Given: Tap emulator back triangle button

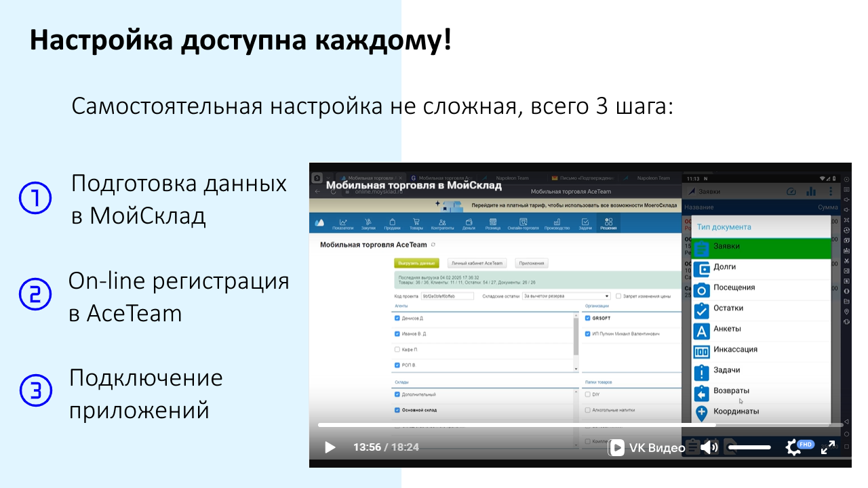Looking at the screenshot, I should click(846, 422).
